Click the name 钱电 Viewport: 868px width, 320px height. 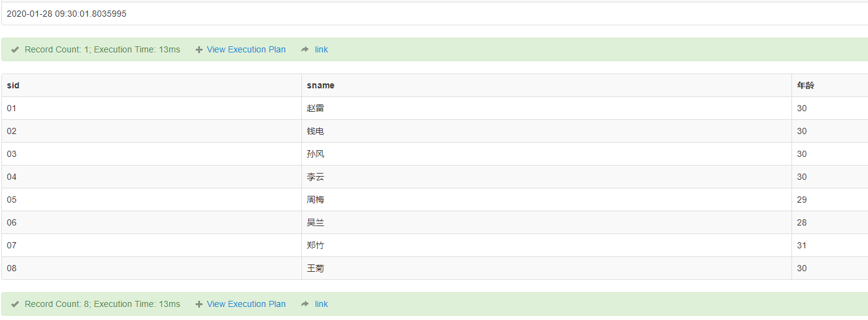315,131
